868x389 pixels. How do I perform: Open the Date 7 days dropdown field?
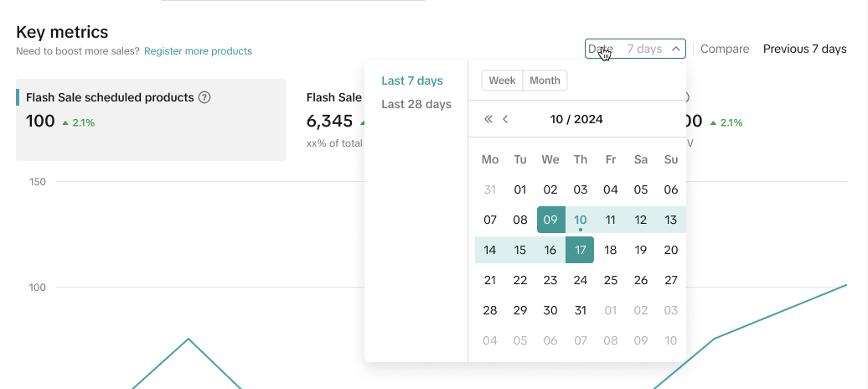coord(634,49)
